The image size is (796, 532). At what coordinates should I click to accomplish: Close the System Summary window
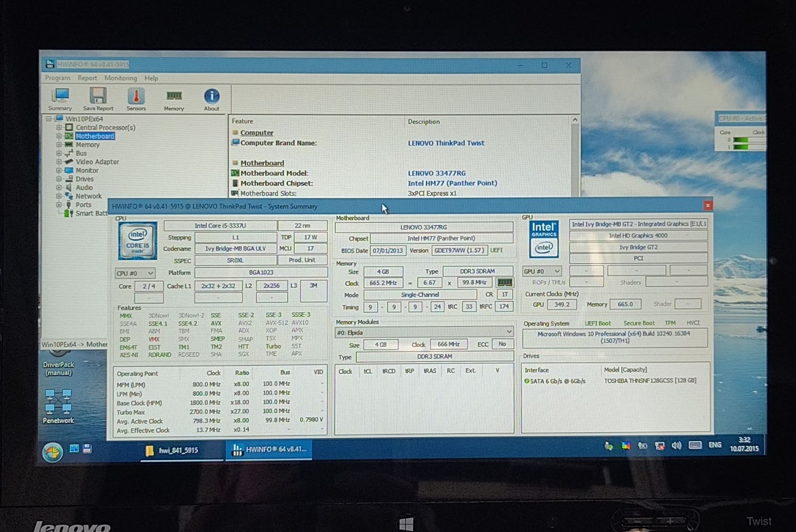708,206
